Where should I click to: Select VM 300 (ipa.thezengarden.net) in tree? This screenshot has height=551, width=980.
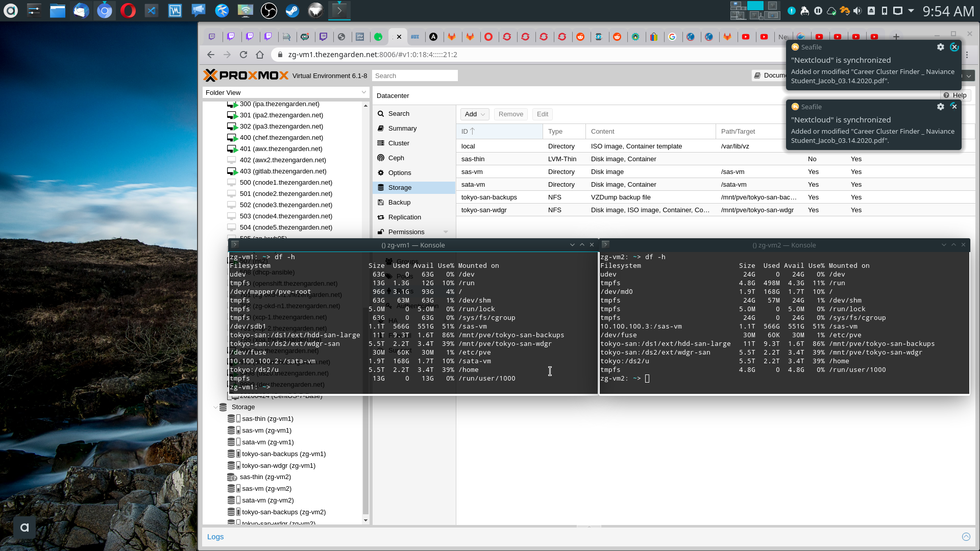coord(279,104)
